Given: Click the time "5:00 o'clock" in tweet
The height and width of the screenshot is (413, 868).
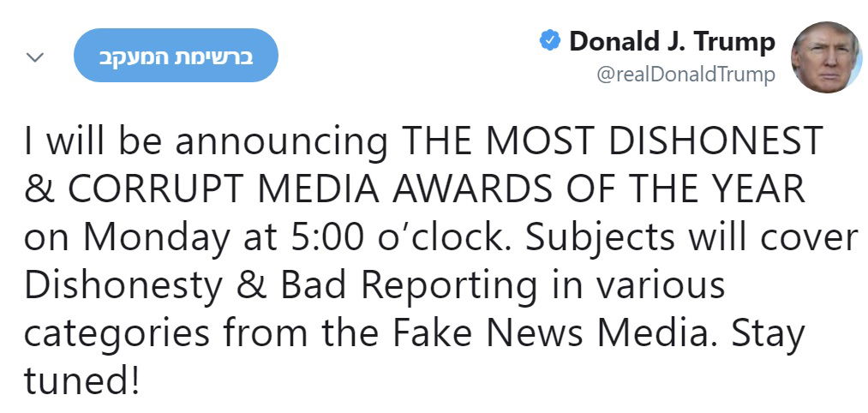Looking at the screenshot, I should click(390, 236).
